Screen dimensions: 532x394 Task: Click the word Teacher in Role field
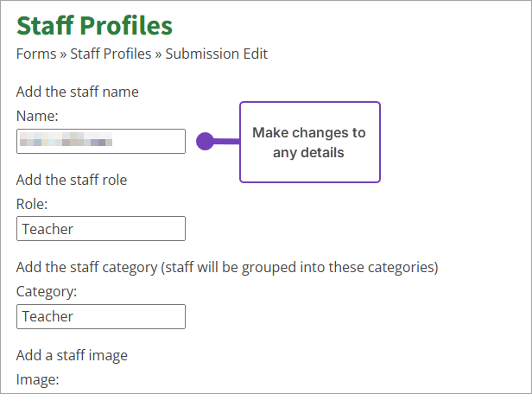click(47, 229)
